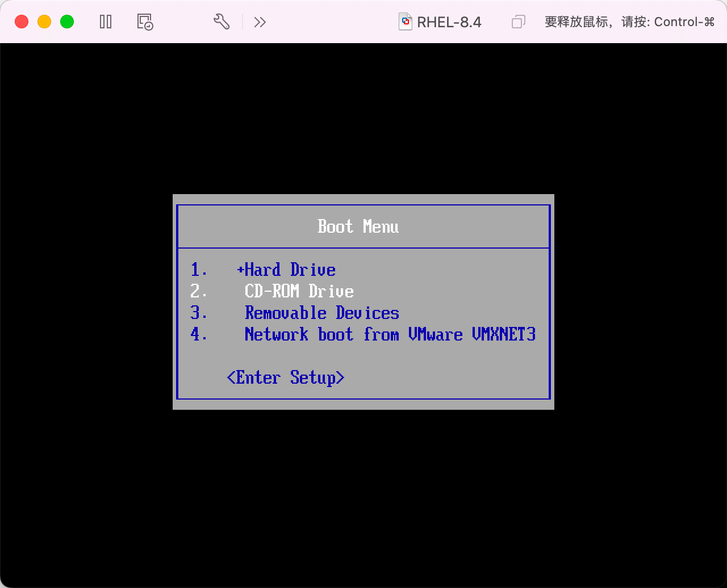This screenshot has height=588, width=727.
Task: Open the Enter Setup option
Action: click(285, 377)
